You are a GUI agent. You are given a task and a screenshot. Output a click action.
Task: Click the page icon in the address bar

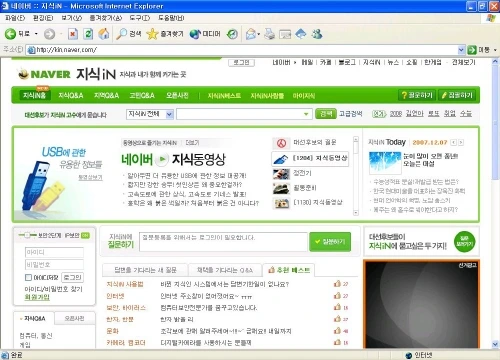[31, 50]
